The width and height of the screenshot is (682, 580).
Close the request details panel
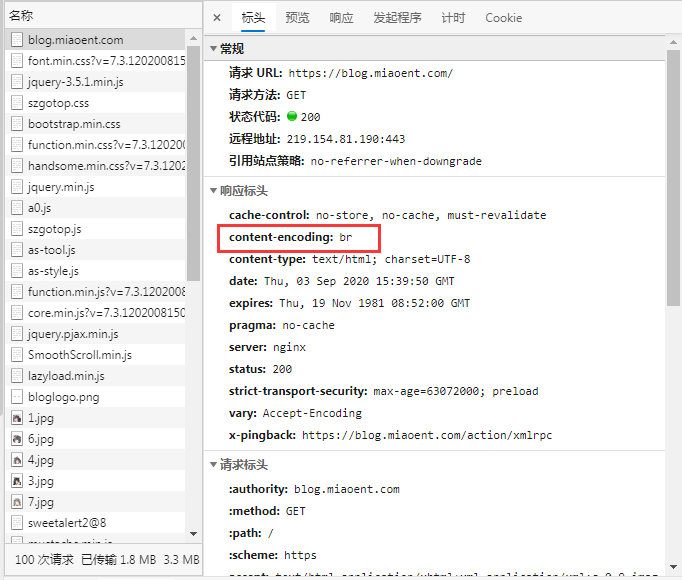[x=217, y=18]
